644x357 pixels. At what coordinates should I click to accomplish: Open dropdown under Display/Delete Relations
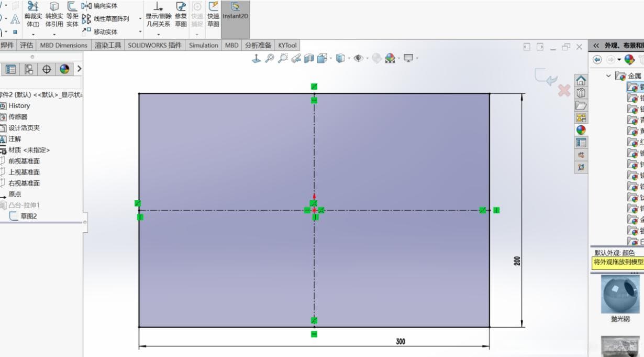point(159,34)
